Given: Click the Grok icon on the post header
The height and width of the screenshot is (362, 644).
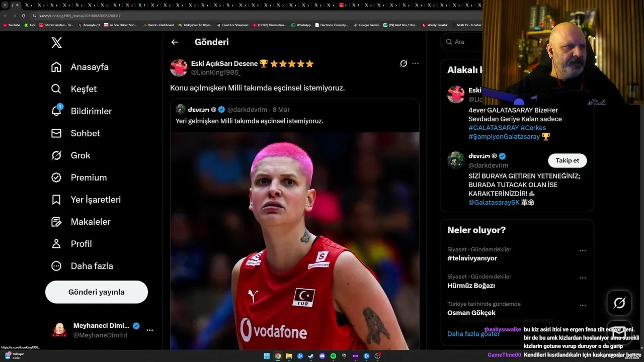Looking at the screenshot, I should point(404,63).
